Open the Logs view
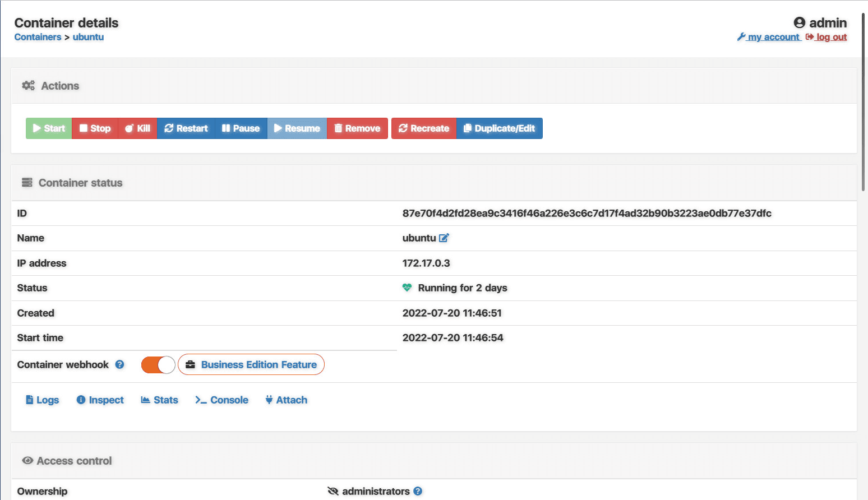868x500 pixels. [x=43, y=400]
